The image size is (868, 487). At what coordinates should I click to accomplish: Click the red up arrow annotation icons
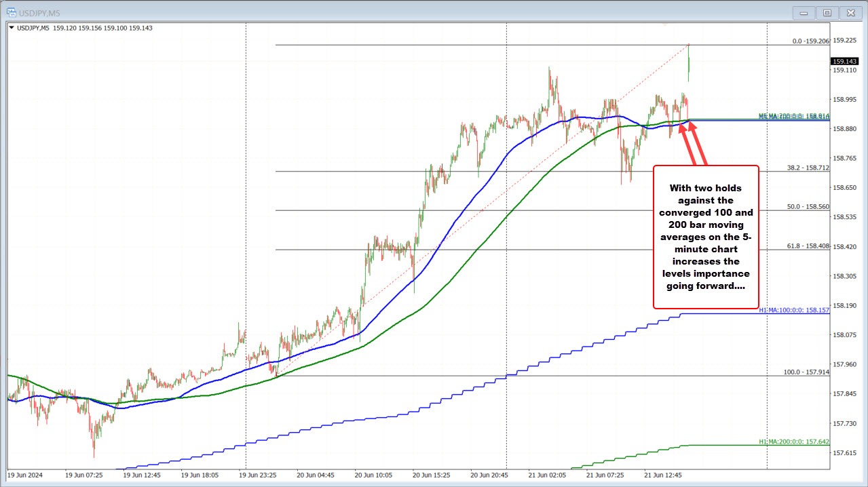689,142
